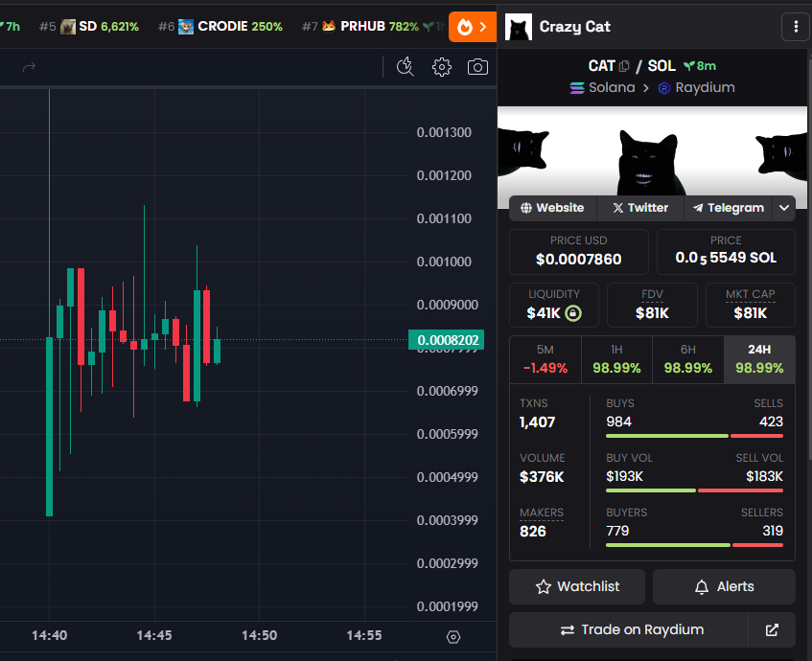Click the FDV $81K box

point(652,305)
